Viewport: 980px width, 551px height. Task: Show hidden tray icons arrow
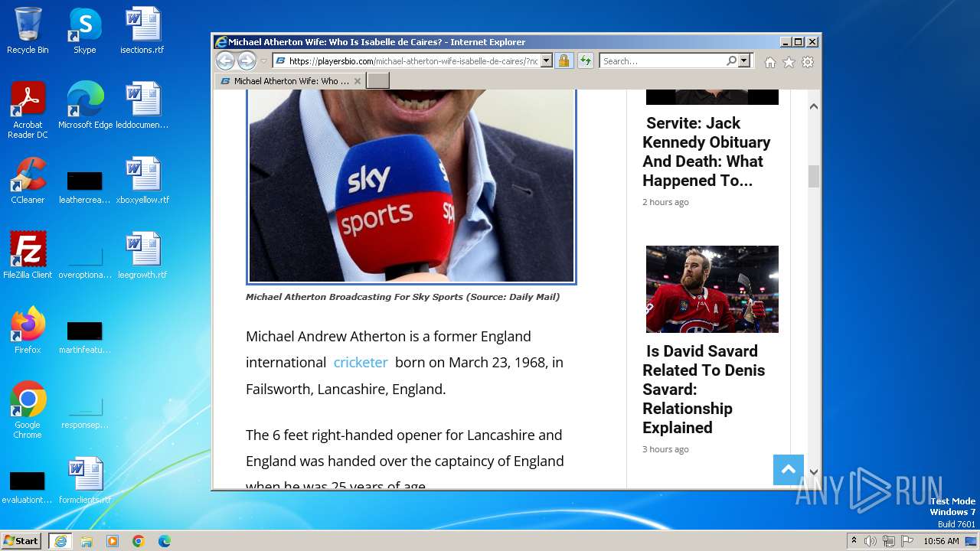(x=854, y=540)
